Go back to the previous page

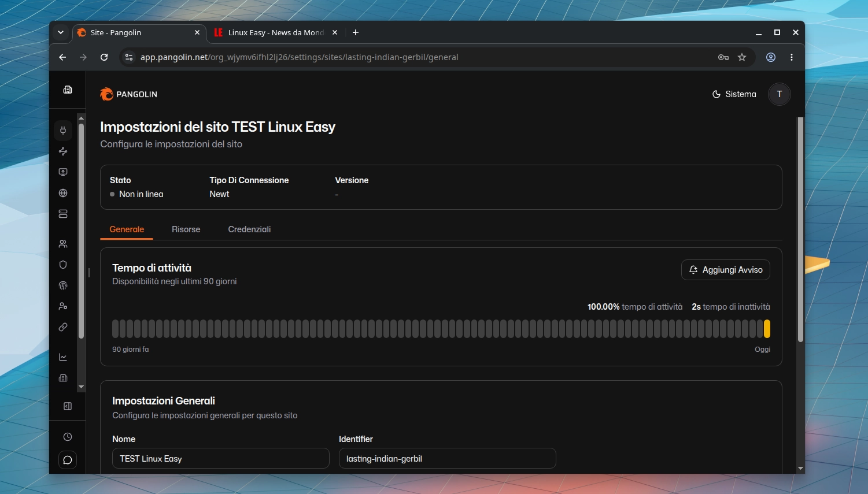[62, 57]
